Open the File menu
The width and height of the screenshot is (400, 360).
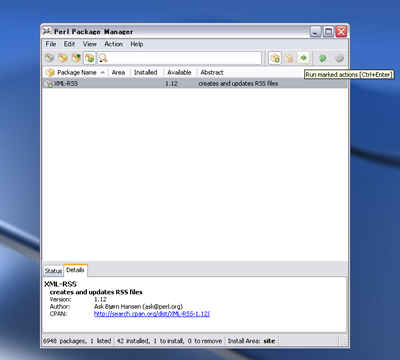[x=51, y=44]
